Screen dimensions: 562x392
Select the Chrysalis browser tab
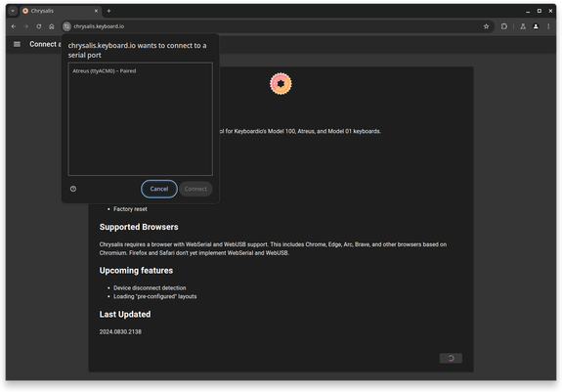click(x=61, y=11)
